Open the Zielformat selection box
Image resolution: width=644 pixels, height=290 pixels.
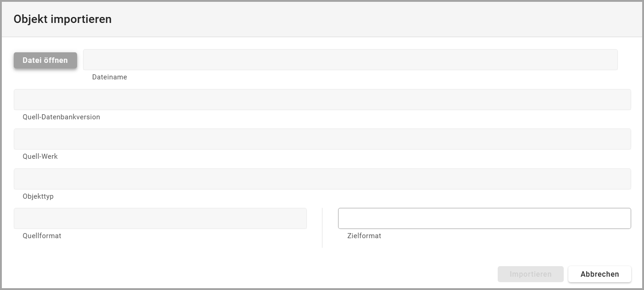click(x=484, y=218)
